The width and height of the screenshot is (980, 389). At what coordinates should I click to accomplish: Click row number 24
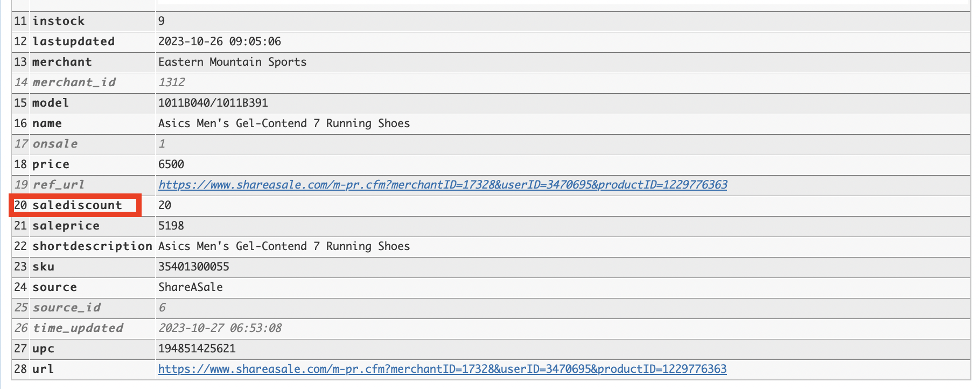click(x=20, y=287)
